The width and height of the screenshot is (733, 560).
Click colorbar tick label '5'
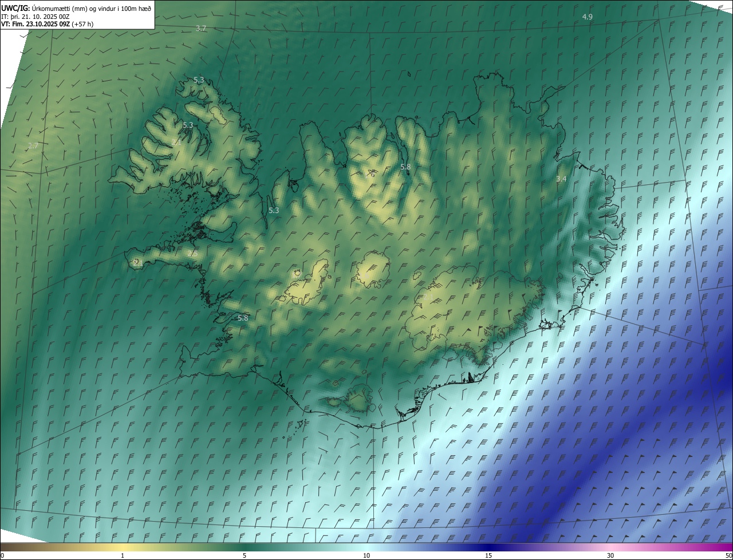tap(245, 555)
